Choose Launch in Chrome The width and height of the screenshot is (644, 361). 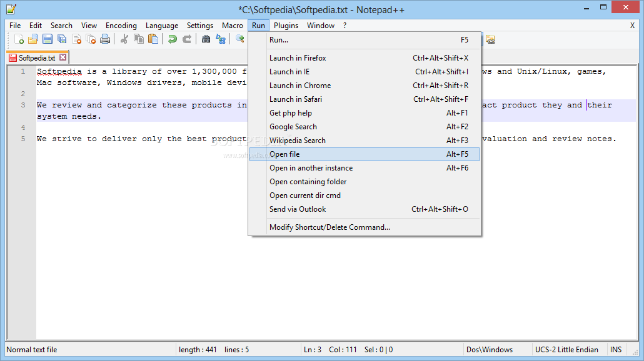point(365,86)
